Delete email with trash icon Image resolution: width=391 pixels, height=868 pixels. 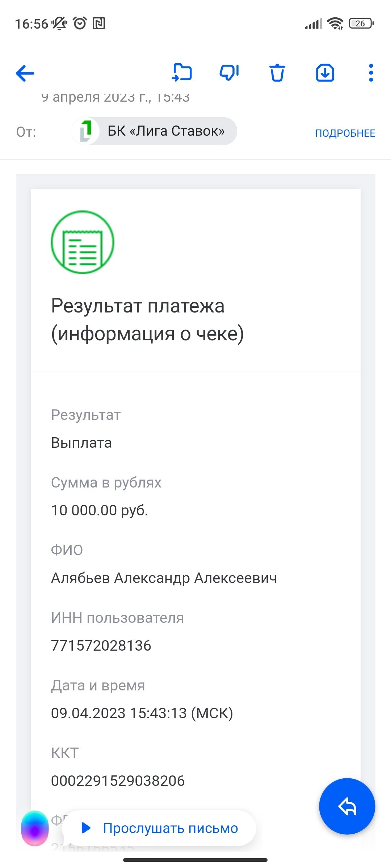click(x=277, y=73)
